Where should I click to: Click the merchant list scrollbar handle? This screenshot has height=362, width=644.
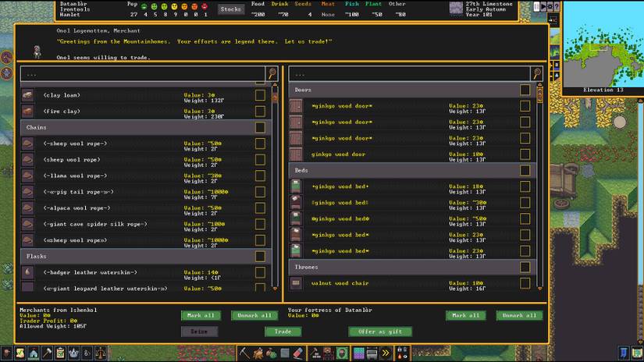[276, 98]
